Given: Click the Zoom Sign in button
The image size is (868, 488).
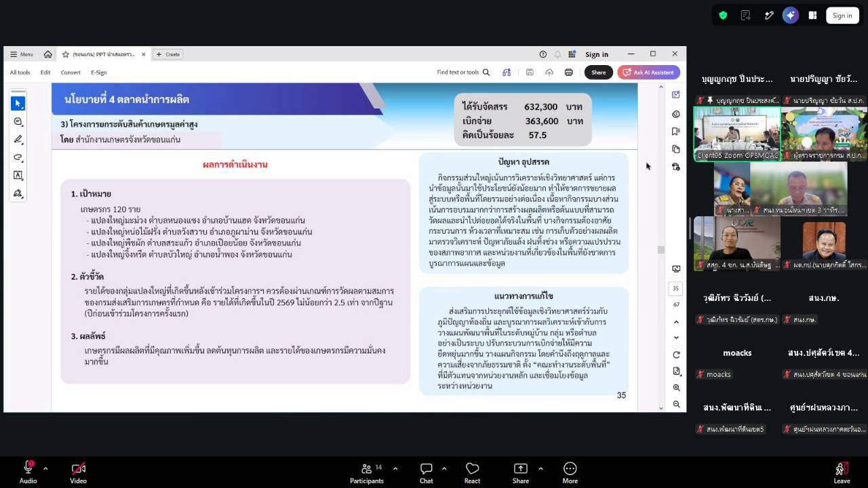Looking at the screenshot, I should (x=842, y=16).
